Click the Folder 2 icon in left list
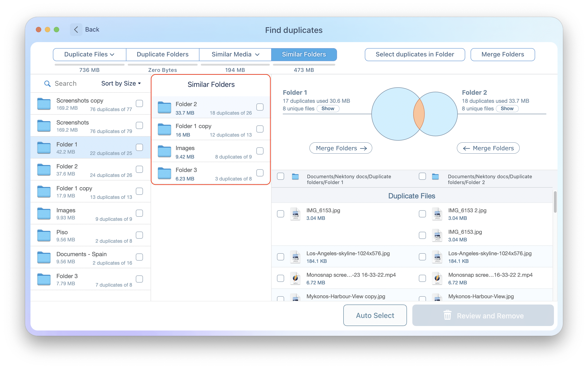 [x=44, y=170]
